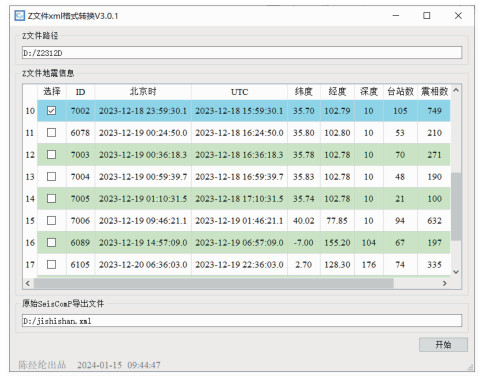Screen dimensions: 482x379
Task: Click the 开始 button
Action: click(x=443, y=345)
